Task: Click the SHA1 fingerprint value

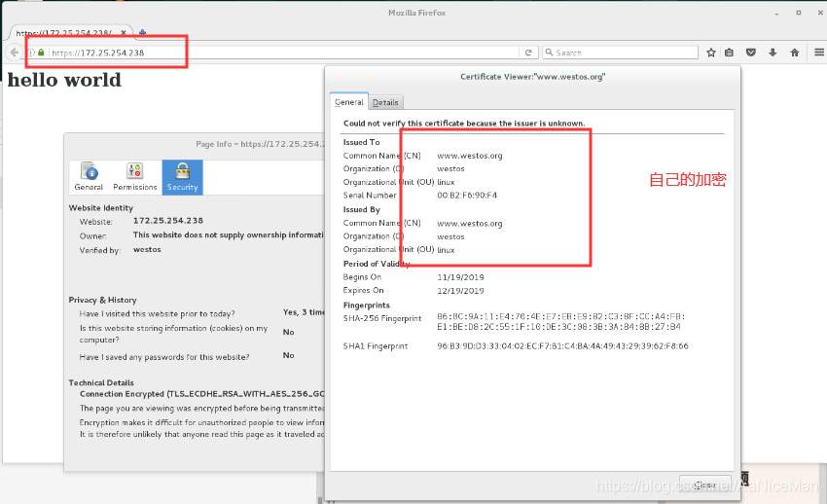Action: tap(562, 346)
